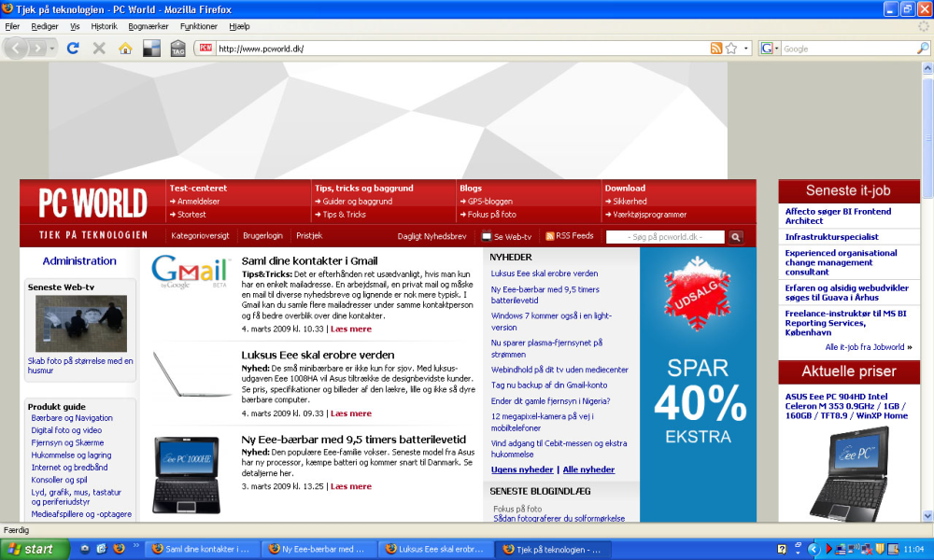
Task: Click the pcworld.dk search magnifier button
Action: tap(736, 237)
